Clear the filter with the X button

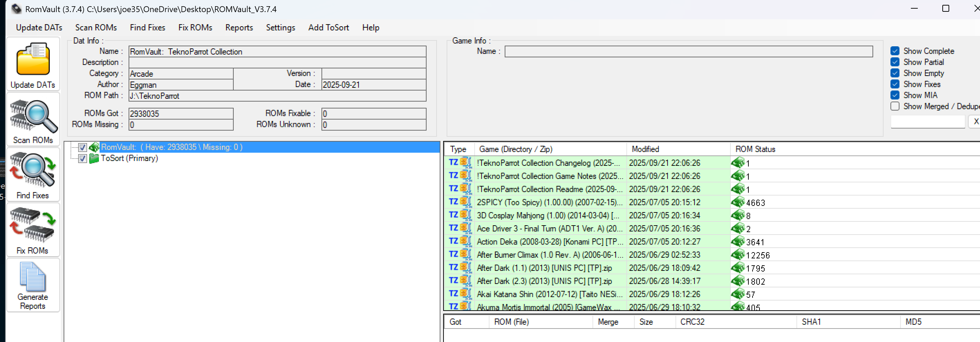976,121
